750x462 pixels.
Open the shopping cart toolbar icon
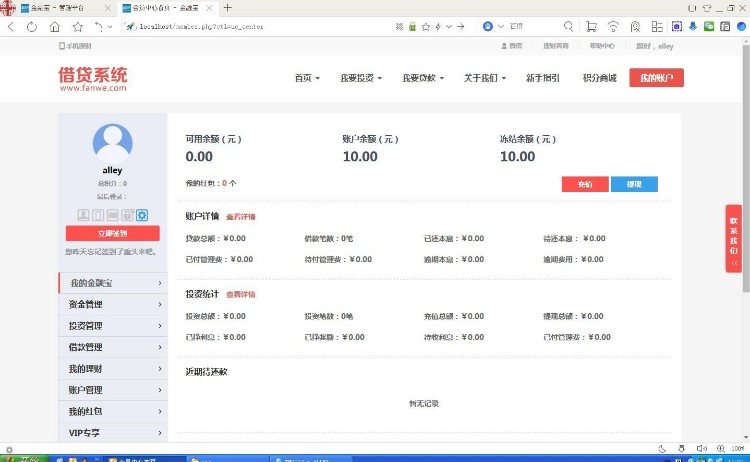(591, 27)
